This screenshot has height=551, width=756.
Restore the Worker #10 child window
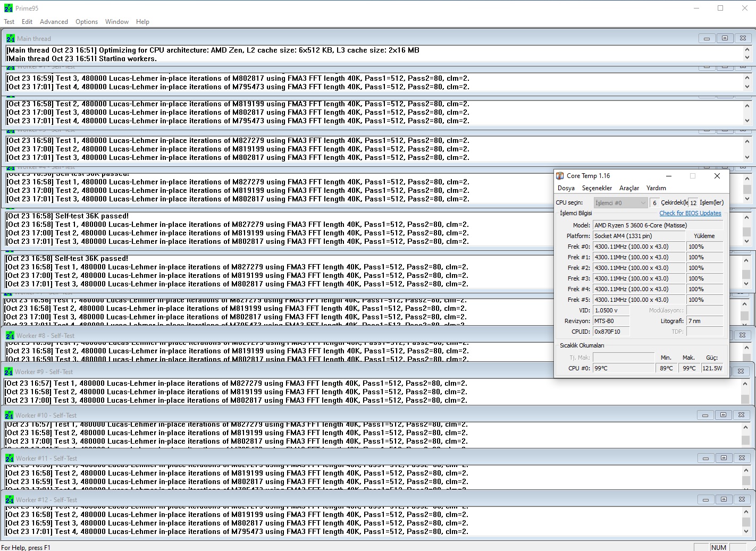[x=724, y=415]
